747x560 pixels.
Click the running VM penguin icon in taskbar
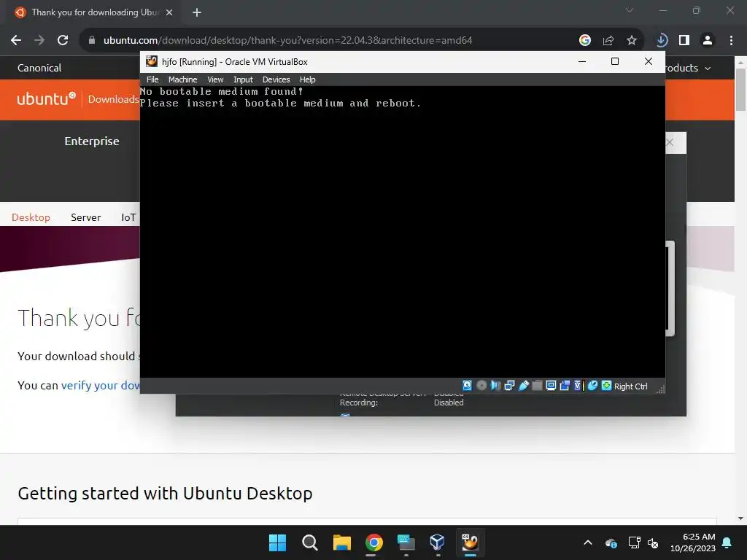click(470, 542)
